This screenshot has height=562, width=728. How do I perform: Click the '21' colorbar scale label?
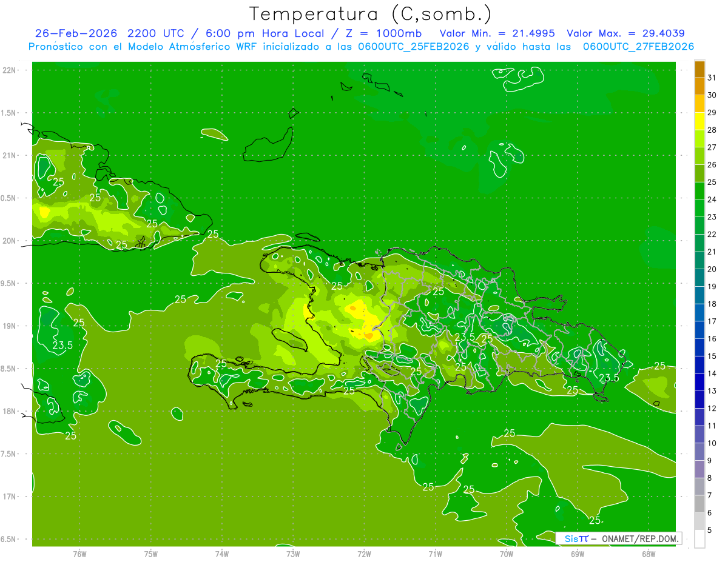712,252
